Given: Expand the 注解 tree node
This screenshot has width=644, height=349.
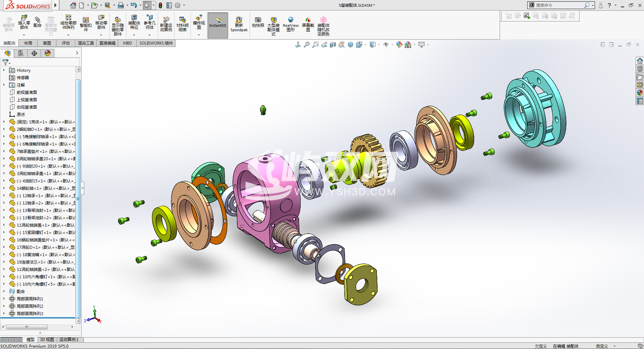Looking at the screenshot, I should tap(4, 85).
